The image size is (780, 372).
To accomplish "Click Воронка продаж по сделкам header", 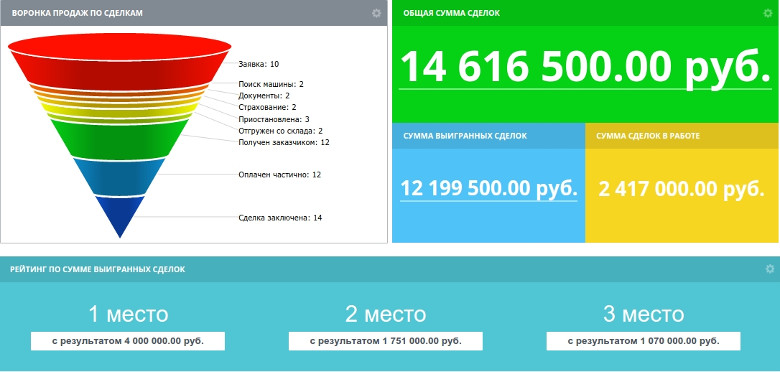I will (x=77, y=13).
